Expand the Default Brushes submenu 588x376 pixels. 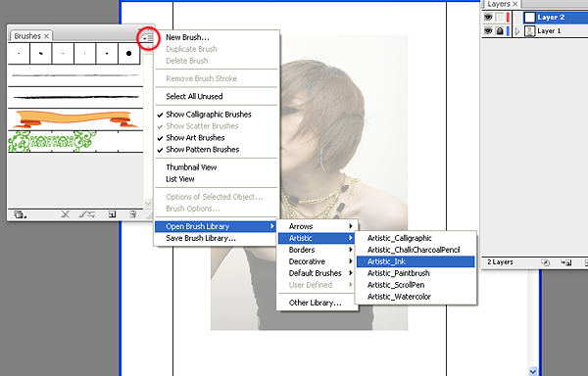[x=318, y=273]
